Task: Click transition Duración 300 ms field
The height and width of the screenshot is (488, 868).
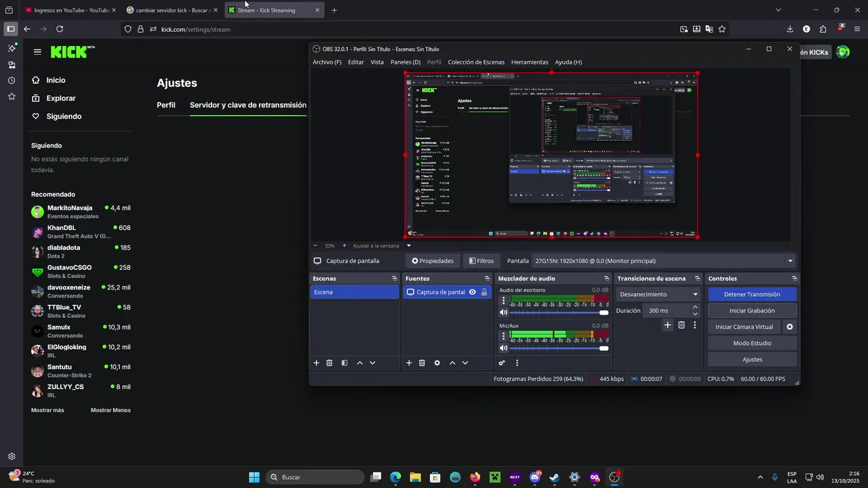Action: point(667,310)
